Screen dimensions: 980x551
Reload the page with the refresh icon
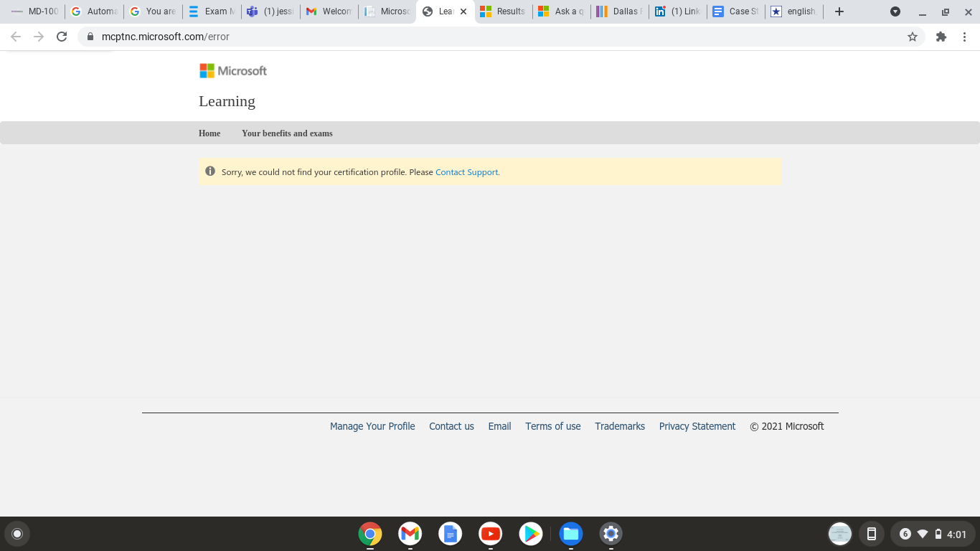pyautogui.click(x=62, y=37)
